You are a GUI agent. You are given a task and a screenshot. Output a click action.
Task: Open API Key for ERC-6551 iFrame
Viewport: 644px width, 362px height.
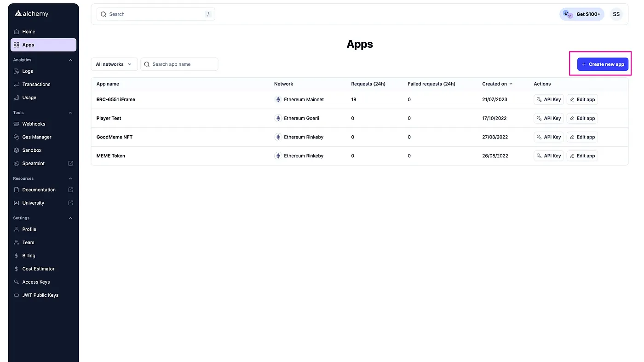pos(549,99)
